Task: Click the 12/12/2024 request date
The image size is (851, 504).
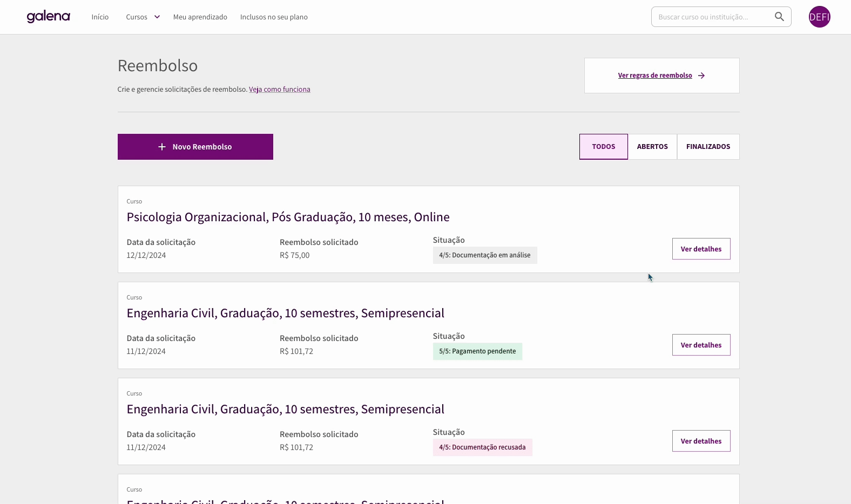Action: [x=146, y=255]
